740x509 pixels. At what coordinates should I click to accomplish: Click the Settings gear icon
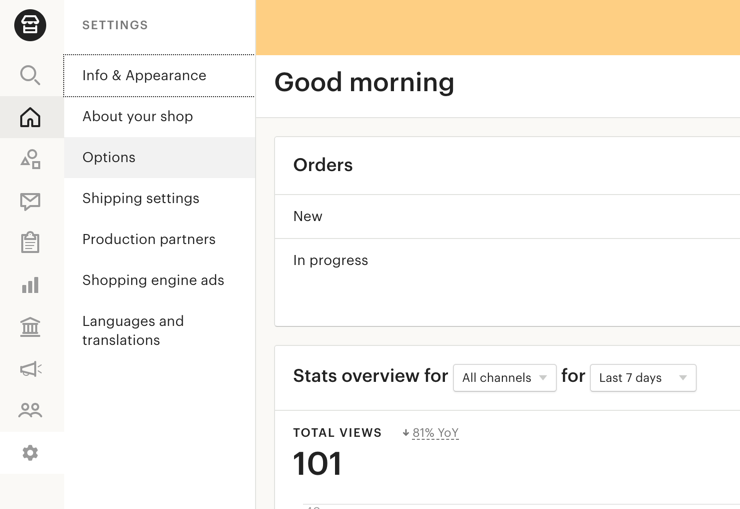(x=30, y=453)
